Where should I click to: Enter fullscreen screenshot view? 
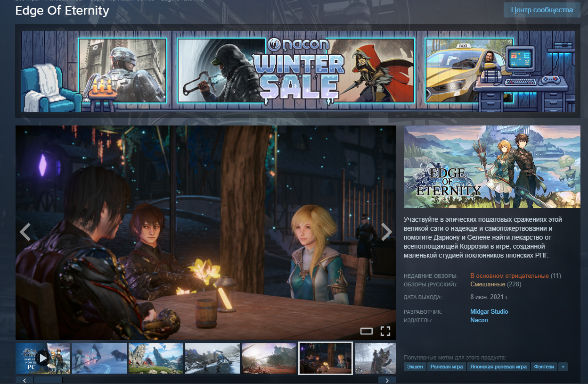click(x=385, y=331)
